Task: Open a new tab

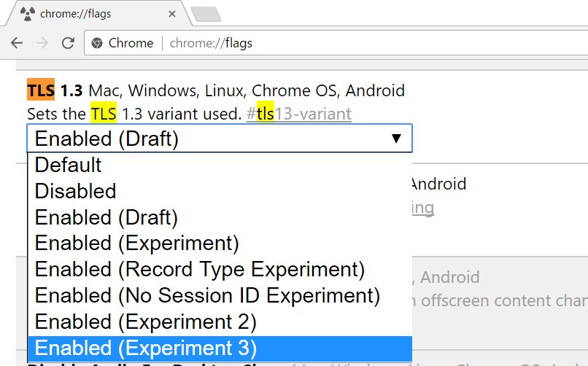Action: [x=206, y=15]
